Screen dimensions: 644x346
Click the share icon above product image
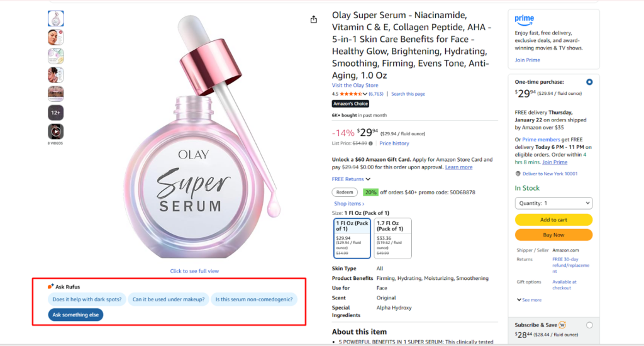314,20
